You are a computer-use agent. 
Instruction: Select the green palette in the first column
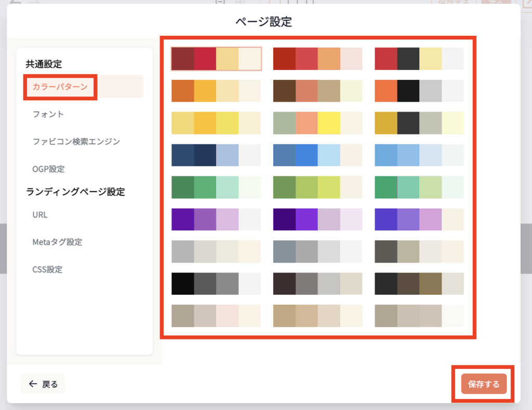point(216,187)
